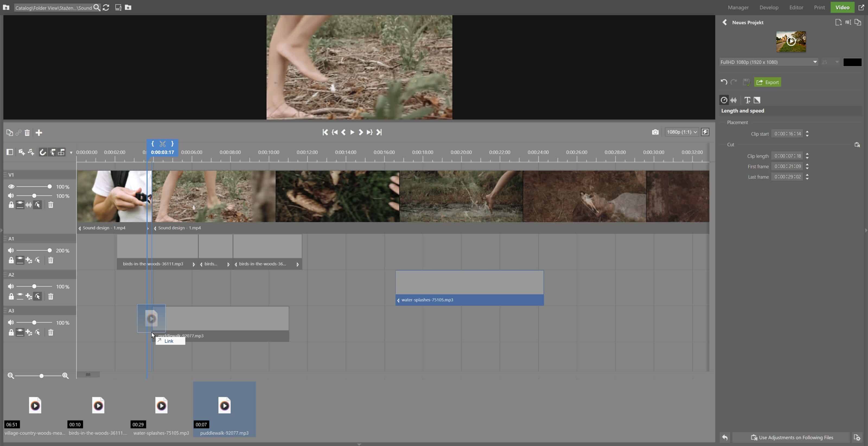Toggle V1 track visibility eye
The image size is (868, 446).
coord(11,186)
